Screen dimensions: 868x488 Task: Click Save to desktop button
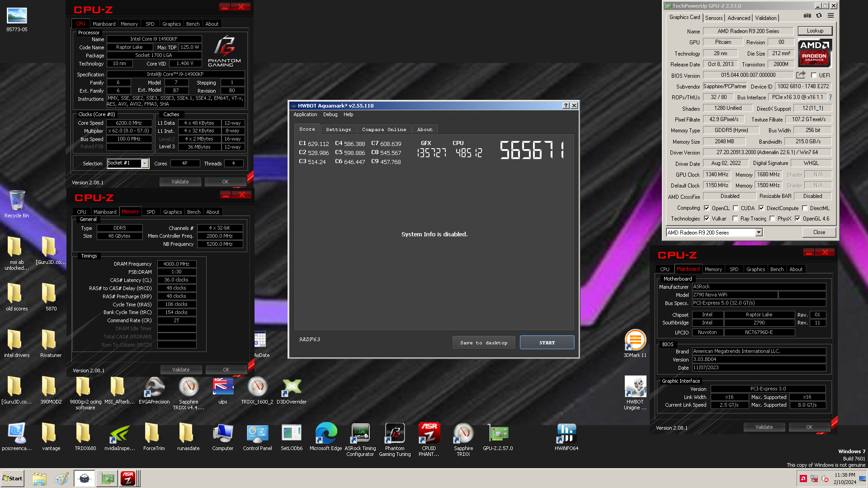[484, 343]
